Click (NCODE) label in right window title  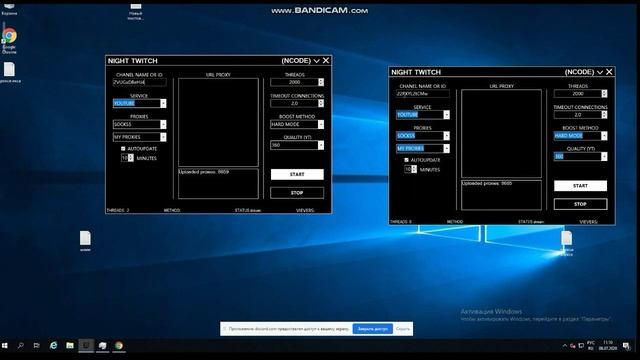pyautogui.click(x=579, y=72)
